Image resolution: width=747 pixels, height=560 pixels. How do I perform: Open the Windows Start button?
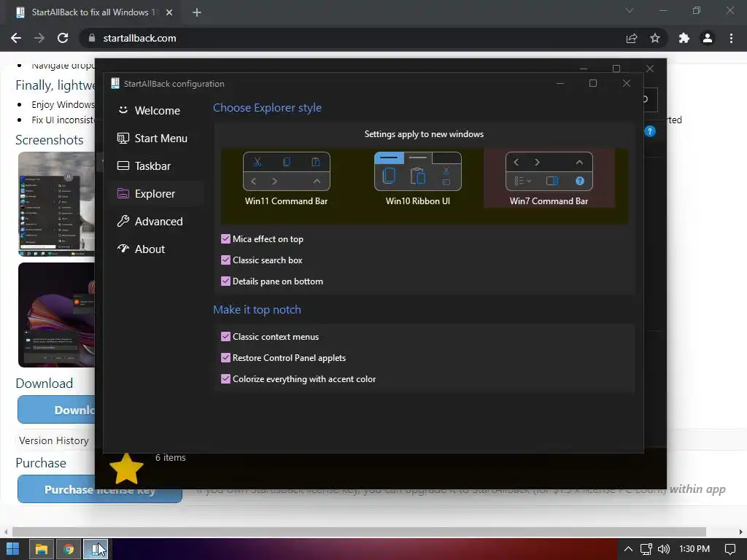(x=13, y=548)
